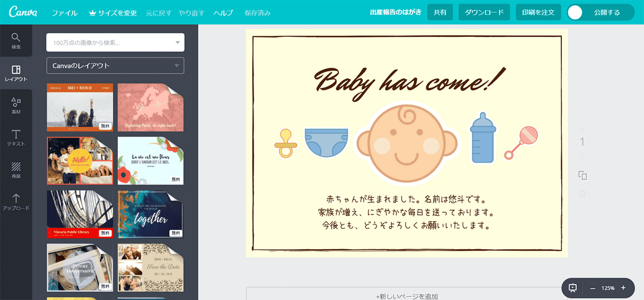This screenshot has width=644, height=300.
Task: Click the zoom in plus button
Action: coord(623,288)
